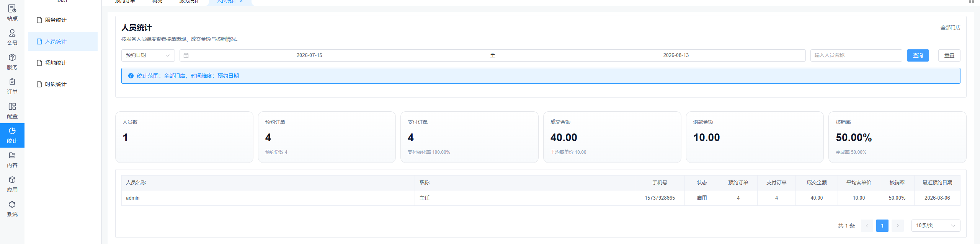Image resolution: width=980 pixels, height=244 pixels.
Task: Click the 预约订单 card label
Action: [x=275, y=122]
